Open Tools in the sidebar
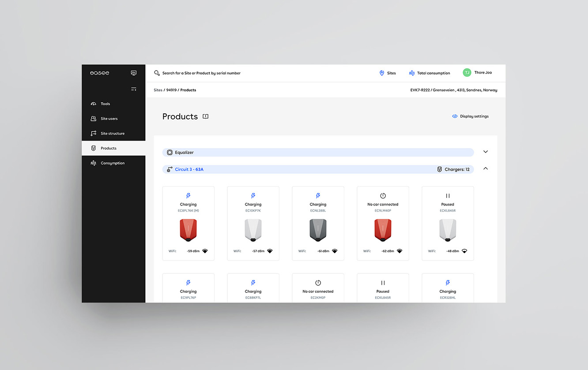588x370 pixels. pos(105,104)
